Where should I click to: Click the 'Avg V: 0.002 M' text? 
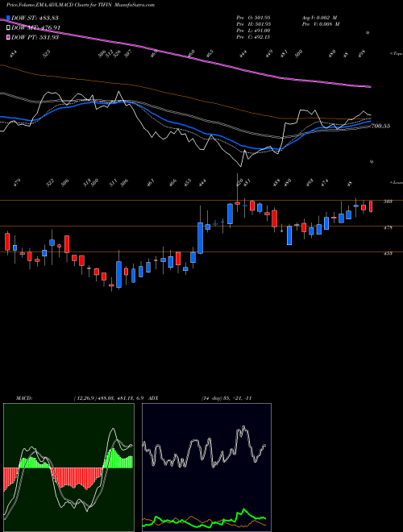click(321, 18)
